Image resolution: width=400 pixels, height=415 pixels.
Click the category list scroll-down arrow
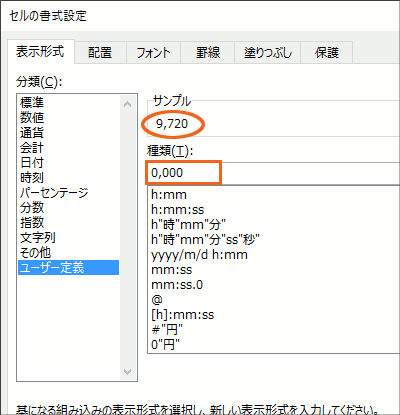pyautogui.click(x=127, y=372)
